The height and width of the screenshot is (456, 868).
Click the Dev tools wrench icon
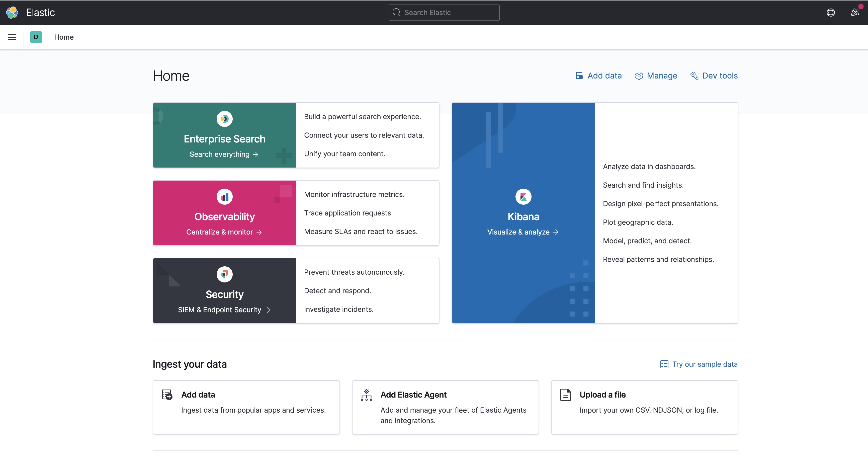694,76
